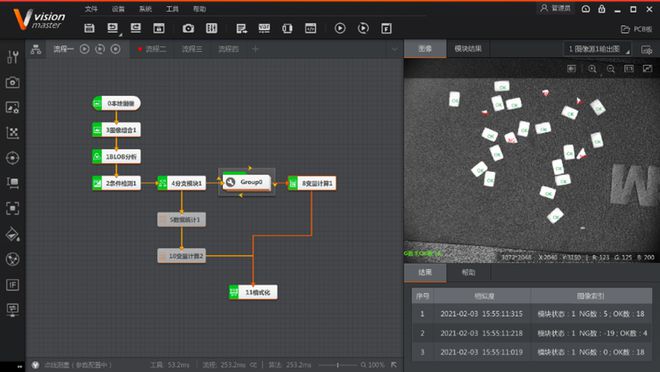Start continuous run with the loop-play icon

point(363,28)
